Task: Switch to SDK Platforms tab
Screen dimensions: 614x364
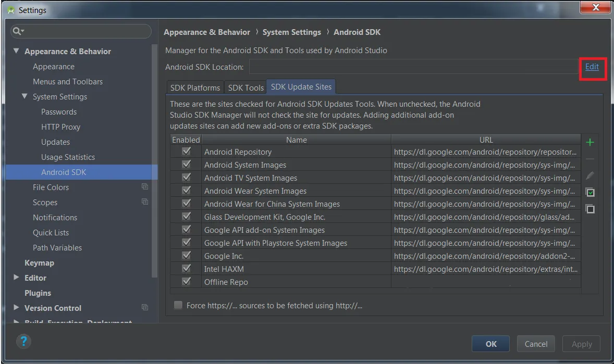Action: (x=195, y=87)
